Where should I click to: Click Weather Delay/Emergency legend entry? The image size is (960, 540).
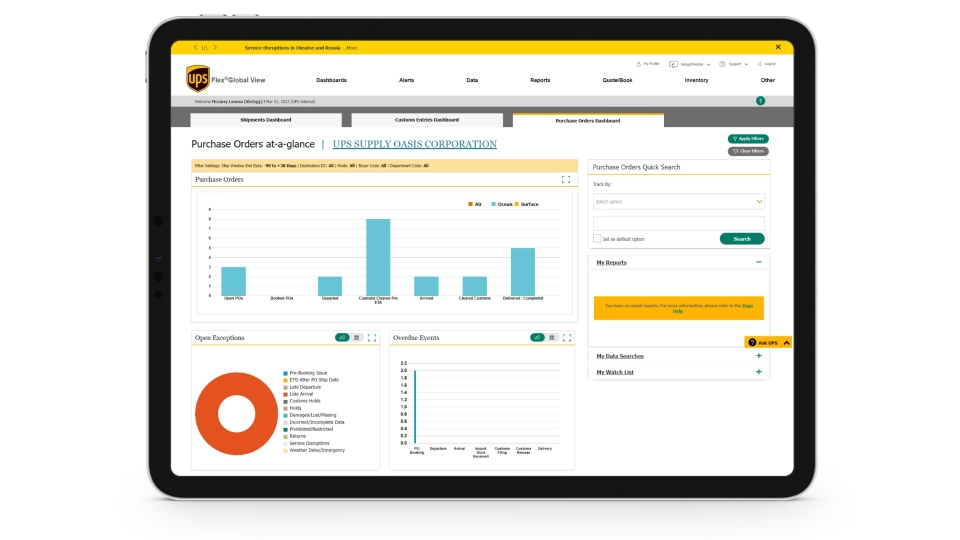tap(314, 451)
